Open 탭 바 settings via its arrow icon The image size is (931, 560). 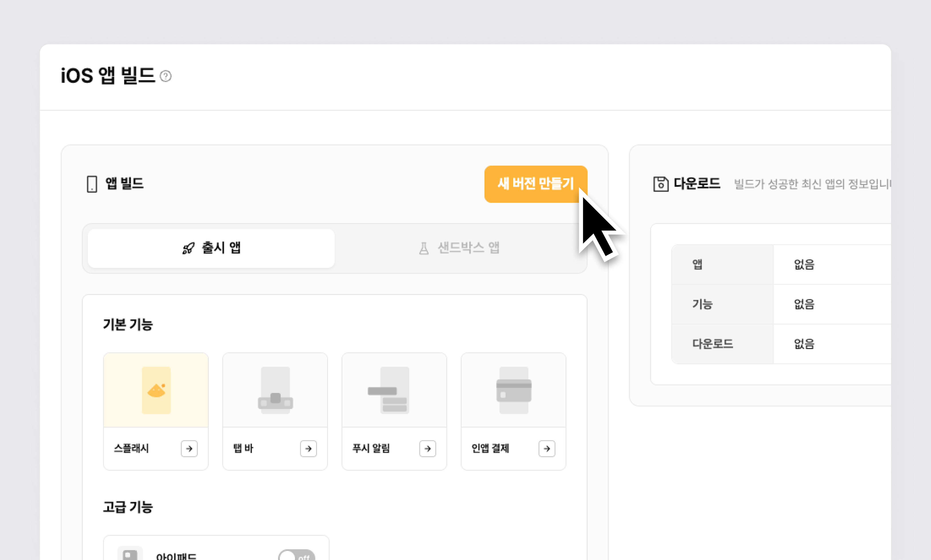pos(308,448)
